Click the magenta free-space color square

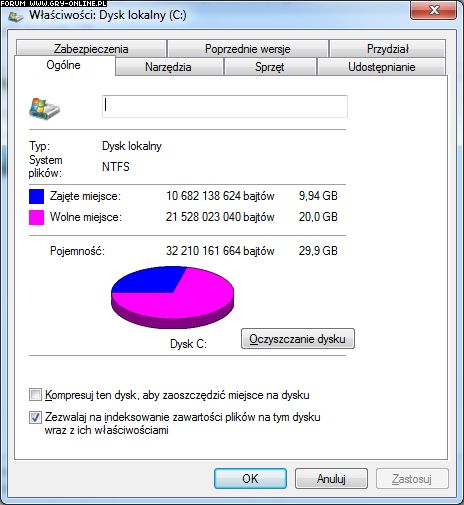[36, 217]
